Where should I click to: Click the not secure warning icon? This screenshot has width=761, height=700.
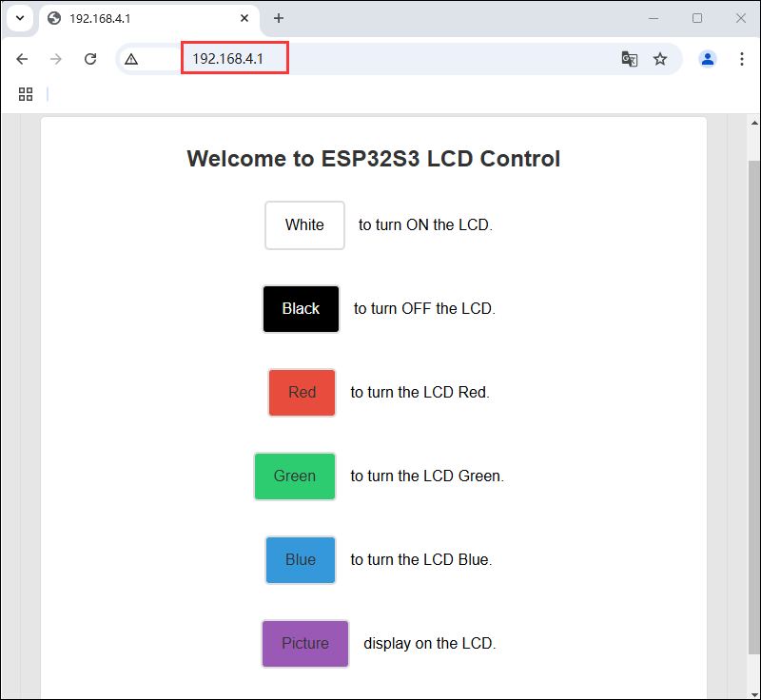coord(131,59)
